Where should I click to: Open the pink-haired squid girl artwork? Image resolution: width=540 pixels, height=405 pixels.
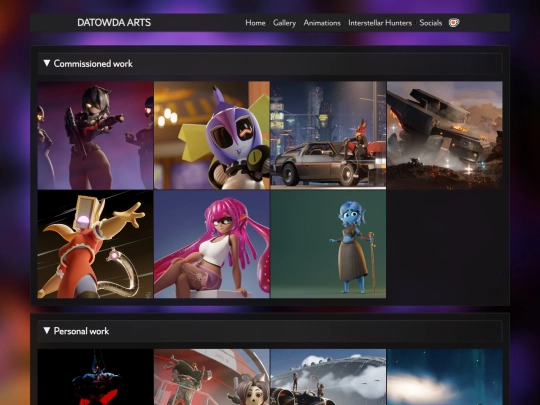coord(212,244)
